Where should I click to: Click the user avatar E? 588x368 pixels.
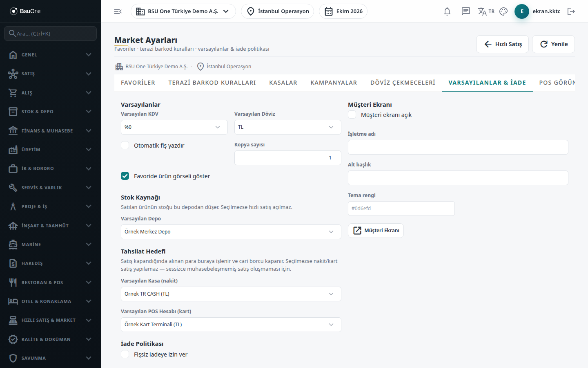[x=522, y=11]
